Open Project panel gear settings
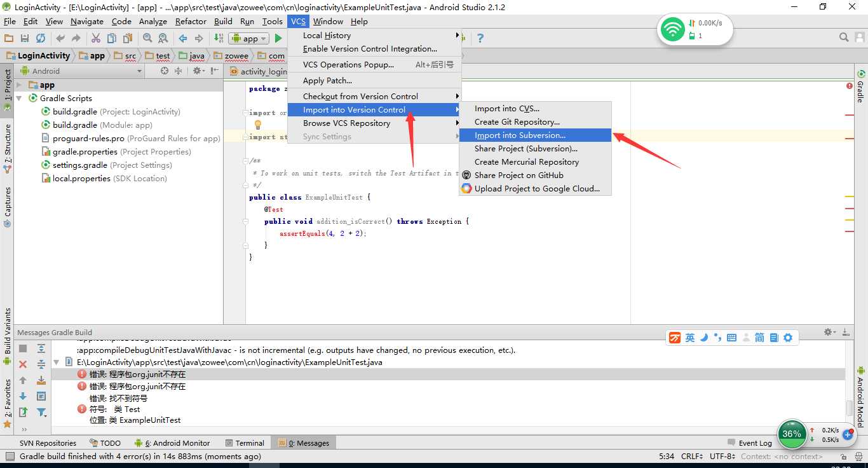The width and height of the screenshot is (868, 468). [198, 71]
